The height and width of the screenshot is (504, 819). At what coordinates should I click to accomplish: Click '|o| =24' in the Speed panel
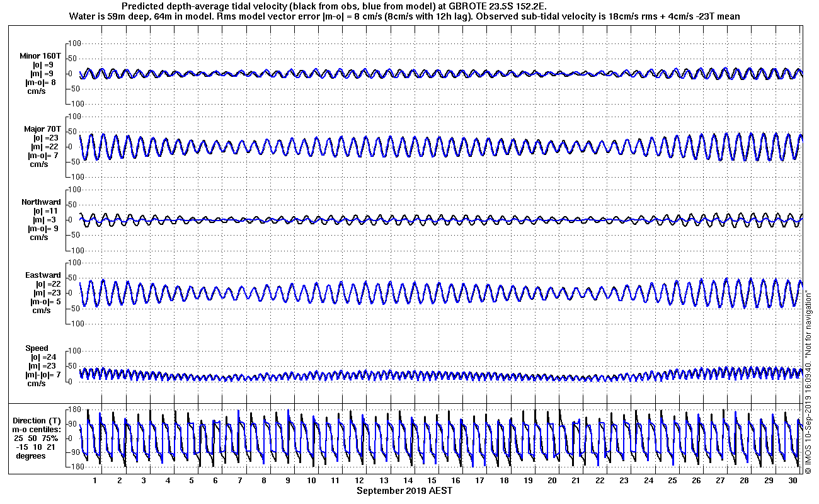coord(45,357)
